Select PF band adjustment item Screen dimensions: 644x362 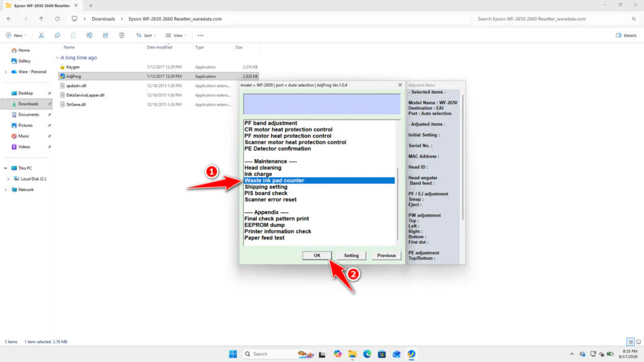[270, 123]
